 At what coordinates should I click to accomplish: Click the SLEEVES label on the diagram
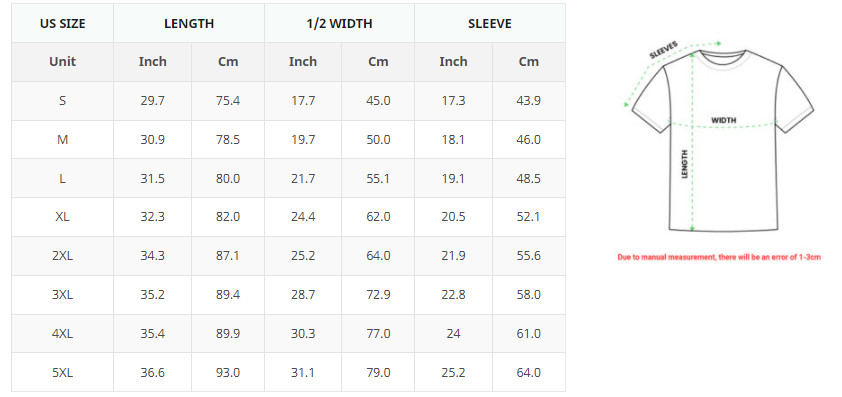click(663, 50)
